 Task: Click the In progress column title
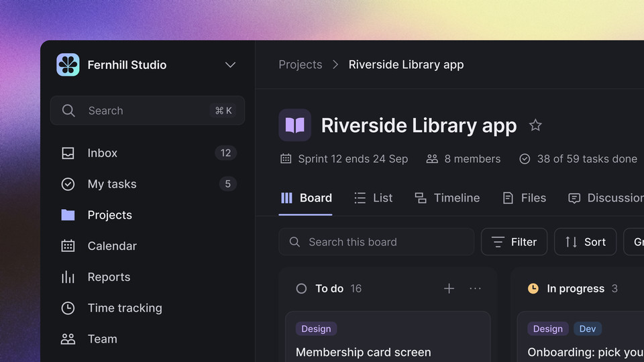click(576, 289)
